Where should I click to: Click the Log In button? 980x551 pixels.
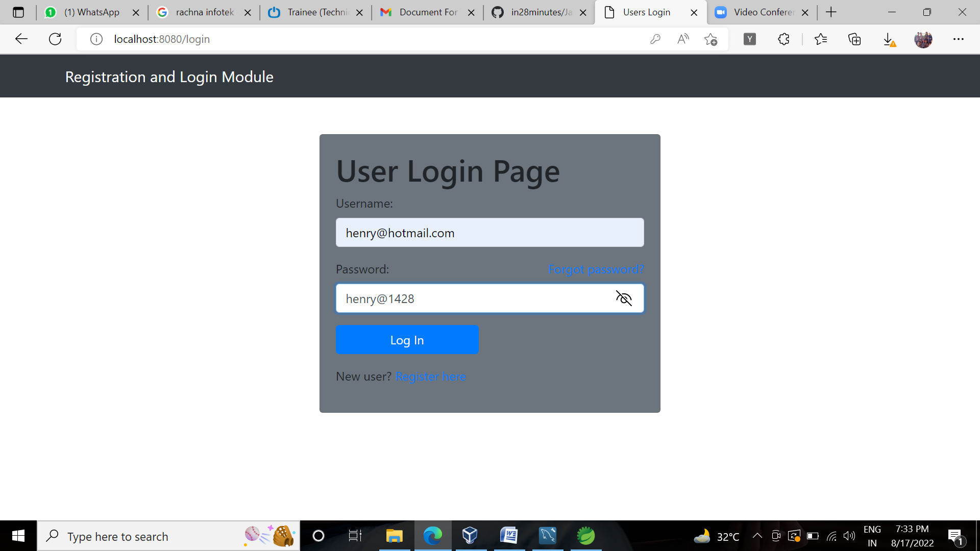click(407, 339)
